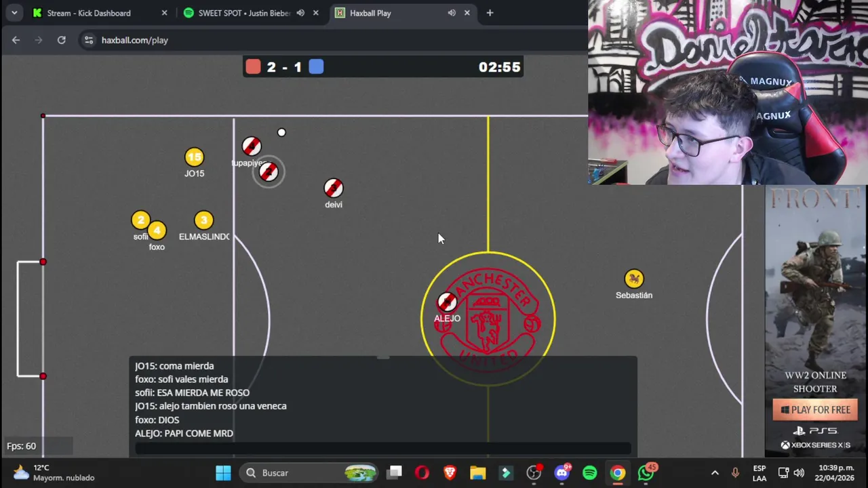The image size is (868, 488).
Task: Click player disc labeled tupapiyer
Action: (252, 146)
